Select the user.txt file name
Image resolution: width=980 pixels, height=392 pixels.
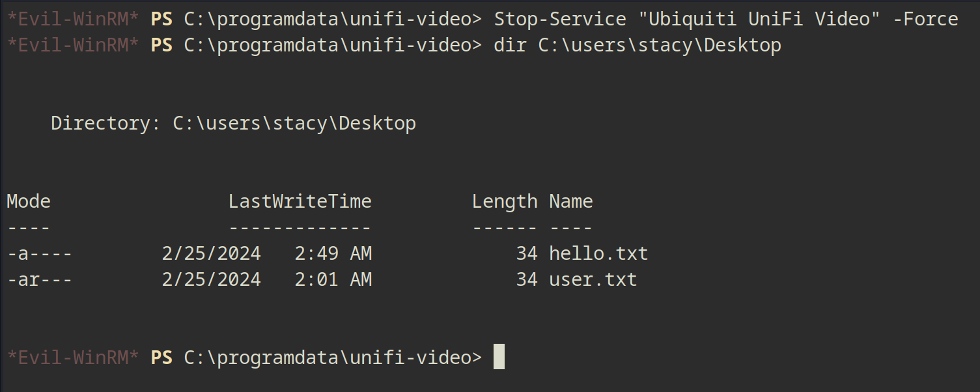(593, 279)
